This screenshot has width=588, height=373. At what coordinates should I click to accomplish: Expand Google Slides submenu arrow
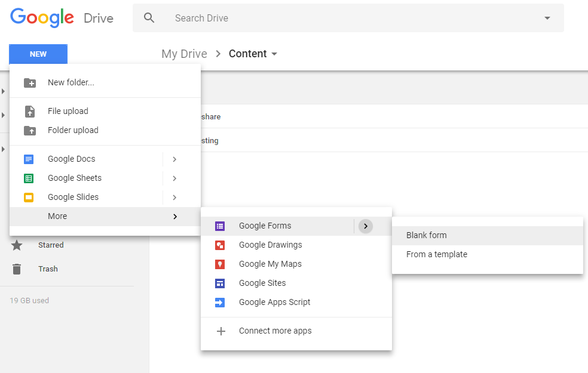point(174,198)
